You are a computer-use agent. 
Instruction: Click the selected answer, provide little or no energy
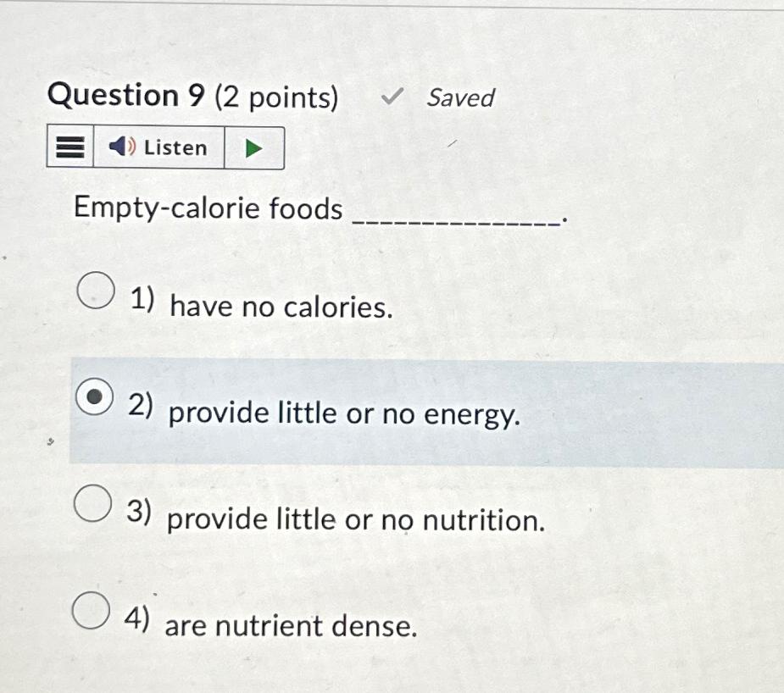[344, 414]
